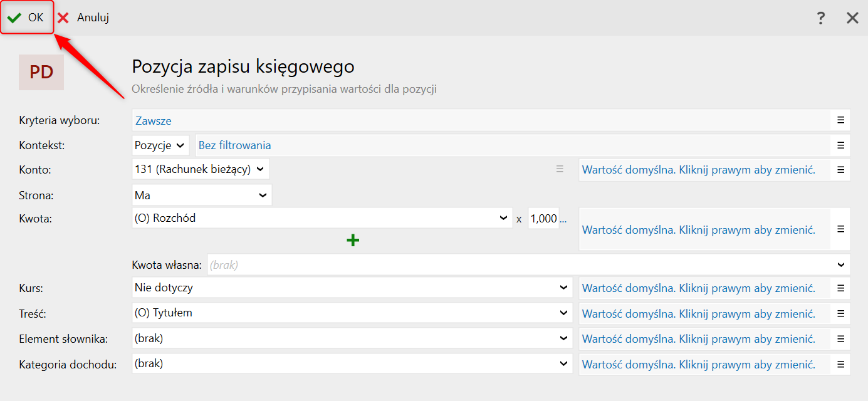868x401 pixels.
Task: Open the Konto 131 Rachunek bieżący dropdown
Action: pyautogui.click(x=201, y=169)
